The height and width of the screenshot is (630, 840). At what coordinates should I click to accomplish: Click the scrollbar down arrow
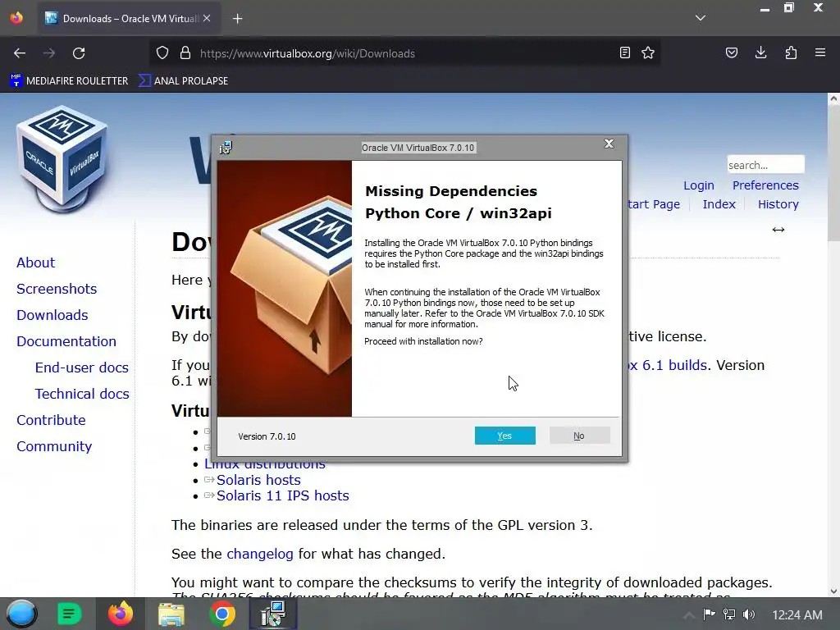[x=833, y=591]
